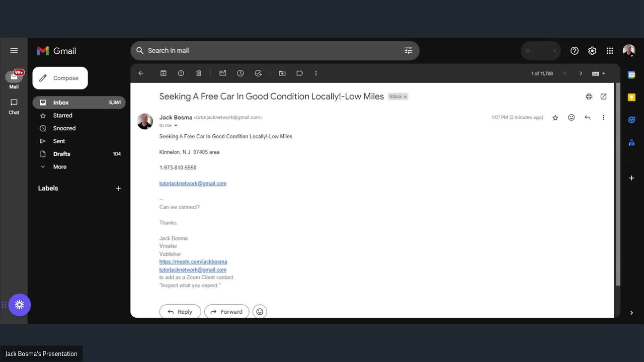Open the Mail section in the left rail
Image resolution: width=644 pixels, height=362 pixels.
[14, 79]
